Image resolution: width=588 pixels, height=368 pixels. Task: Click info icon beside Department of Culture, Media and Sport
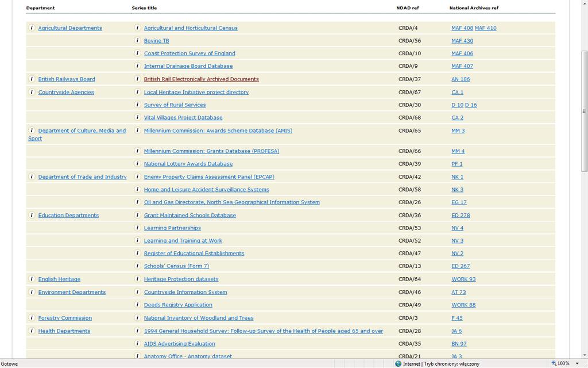[x=32, y=131]
